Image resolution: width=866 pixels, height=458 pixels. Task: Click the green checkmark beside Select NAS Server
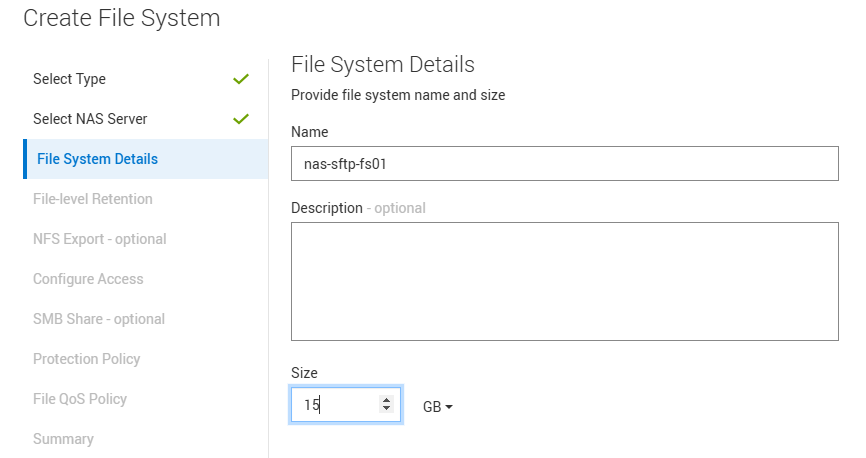(240, 119)
